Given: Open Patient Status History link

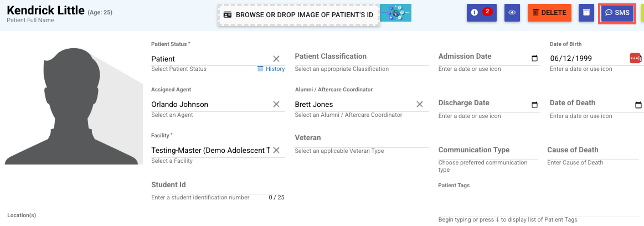Looking at the screenshot, I should [x=271, y=69].
